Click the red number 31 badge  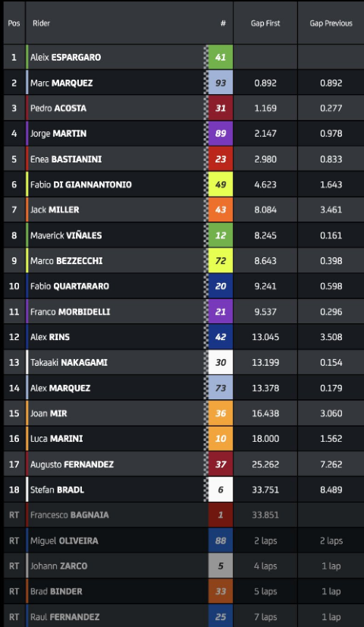[220, 109]
